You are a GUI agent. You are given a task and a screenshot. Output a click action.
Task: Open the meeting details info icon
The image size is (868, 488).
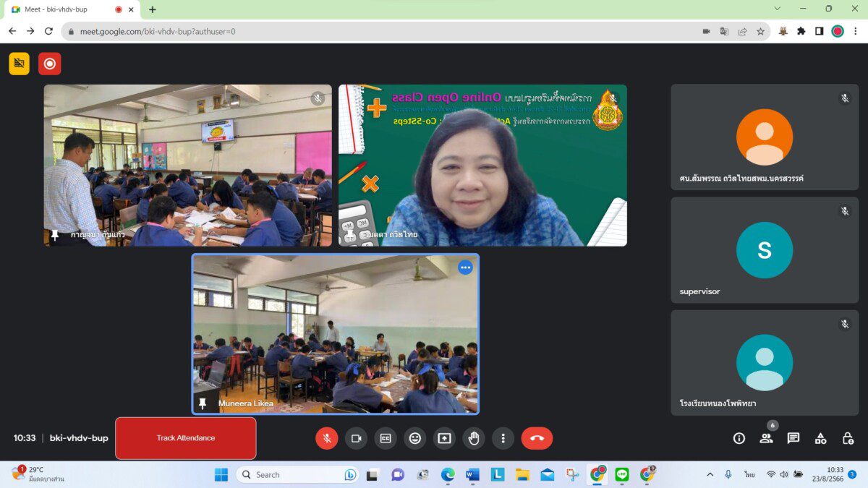(x=739, y=438)
